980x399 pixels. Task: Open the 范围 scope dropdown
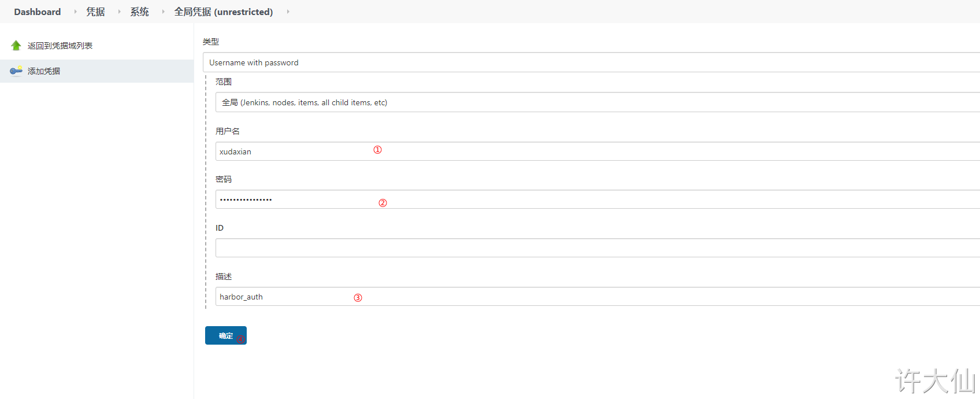tap(597, 102)
